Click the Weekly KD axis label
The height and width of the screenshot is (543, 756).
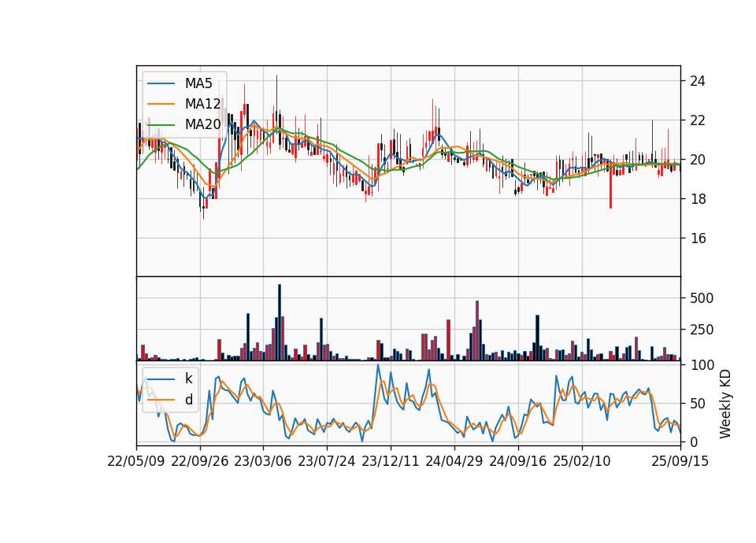click(725, 404)
